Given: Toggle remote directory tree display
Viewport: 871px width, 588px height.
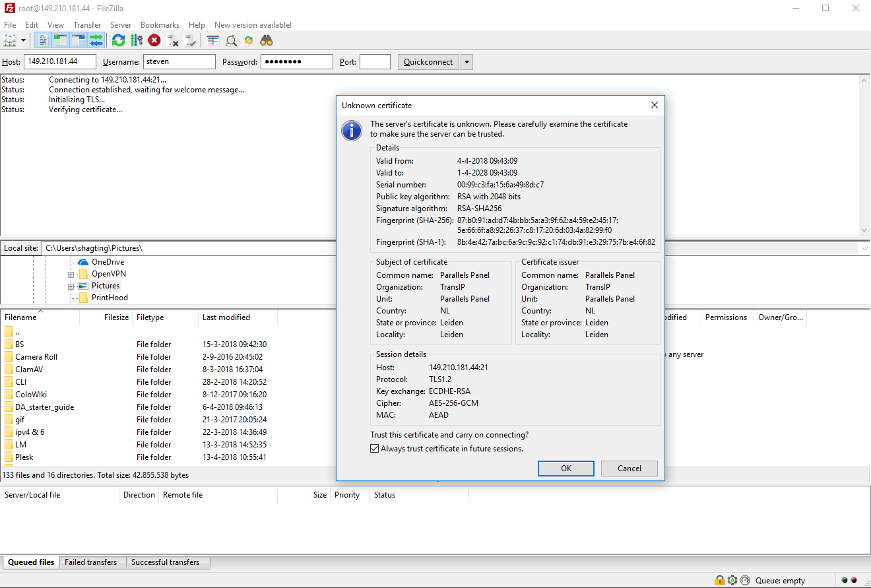Looking at the screenshot, I should tap(79, 40).
